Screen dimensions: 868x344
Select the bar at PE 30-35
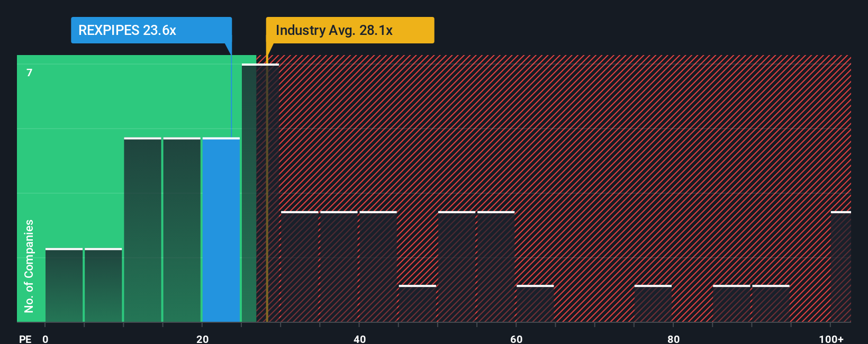pos(300,267)
